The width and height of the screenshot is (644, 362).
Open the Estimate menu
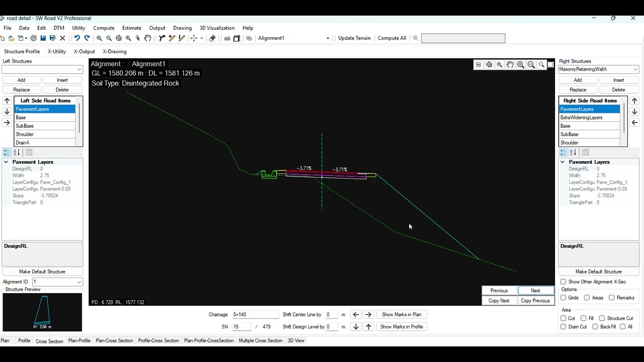pyautogui.click(x=132, y=28)
